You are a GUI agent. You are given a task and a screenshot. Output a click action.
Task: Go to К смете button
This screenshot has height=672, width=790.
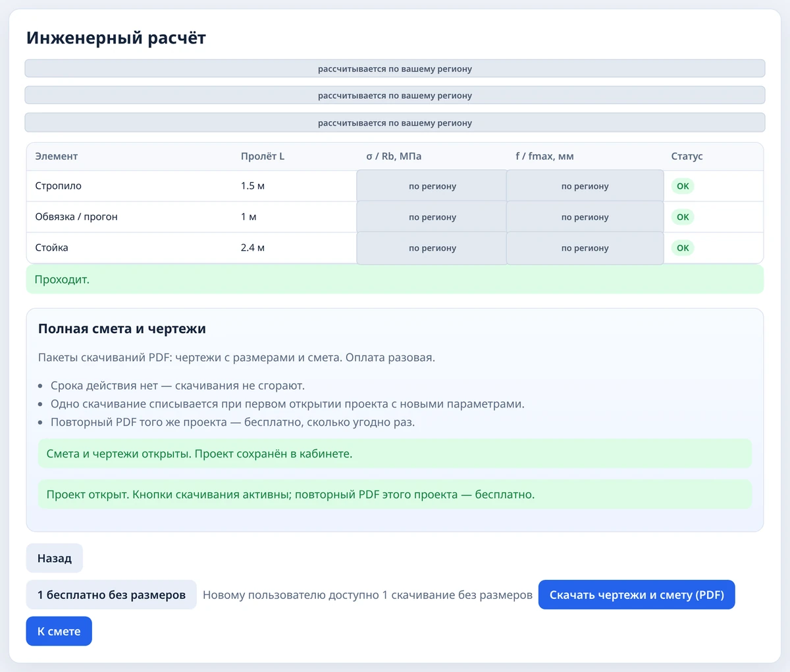59,631
